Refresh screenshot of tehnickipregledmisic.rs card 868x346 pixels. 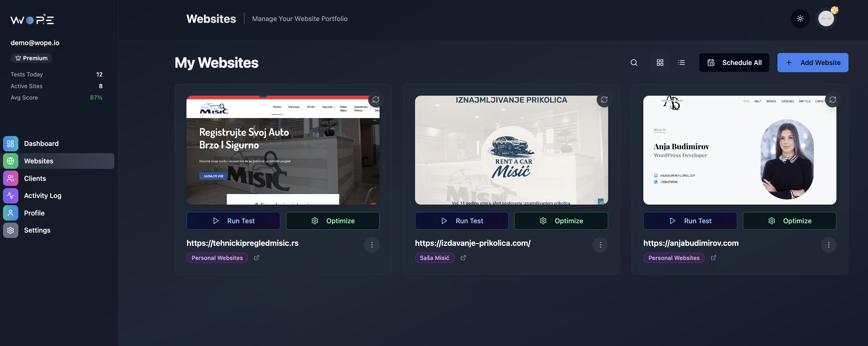tap(375, 100)
